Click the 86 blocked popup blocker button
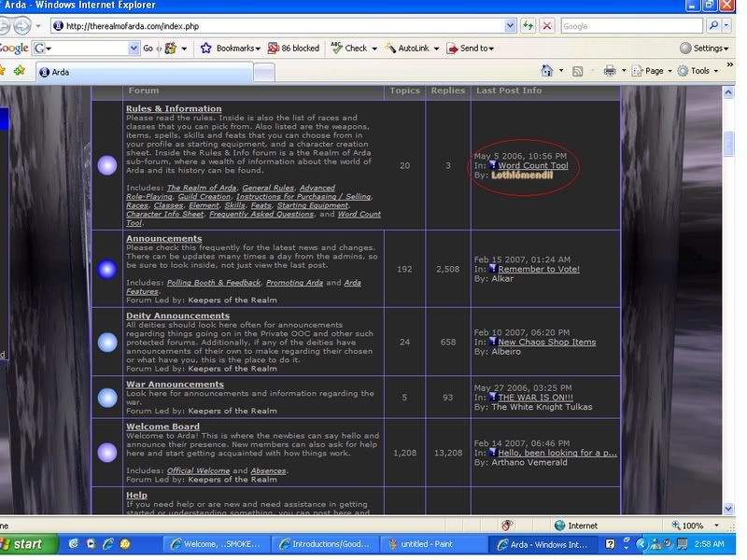 coord(293,49)
